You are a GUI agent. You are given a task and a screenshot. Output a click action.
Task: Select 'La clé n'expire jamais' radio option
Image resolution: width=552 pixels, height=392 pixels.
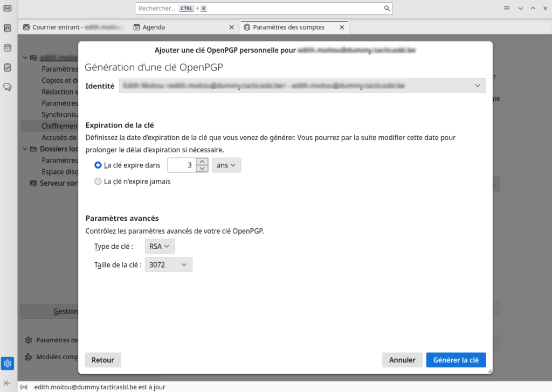[x=98, y=181]
